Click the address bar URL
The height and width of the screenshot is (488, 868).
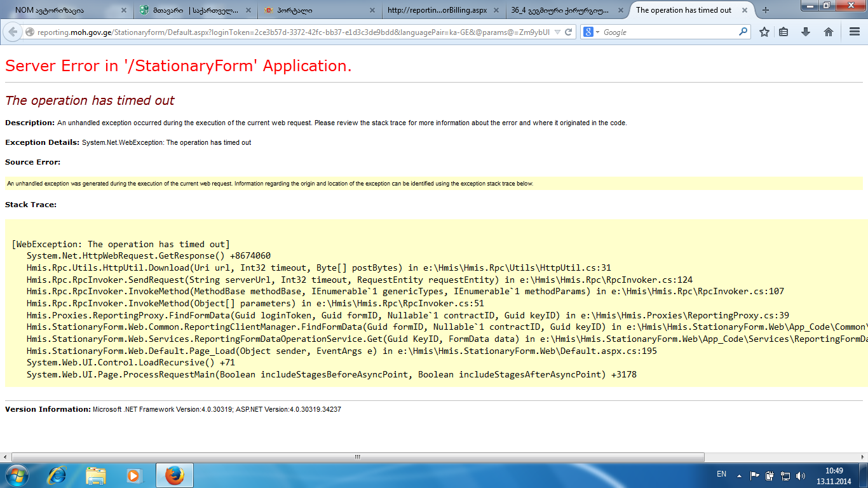[292, 32]
